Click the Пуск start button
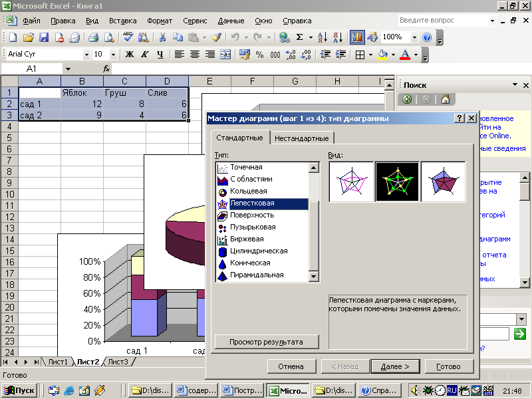Viewport: 532px width, 399px height. [20, 390]
